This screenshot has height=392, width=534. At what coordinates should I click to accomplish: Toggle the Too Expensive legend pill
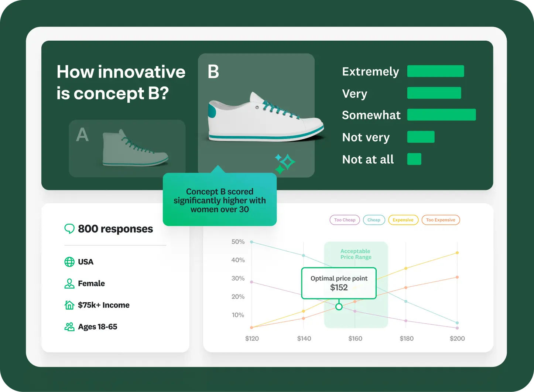[x=441, y=220]
